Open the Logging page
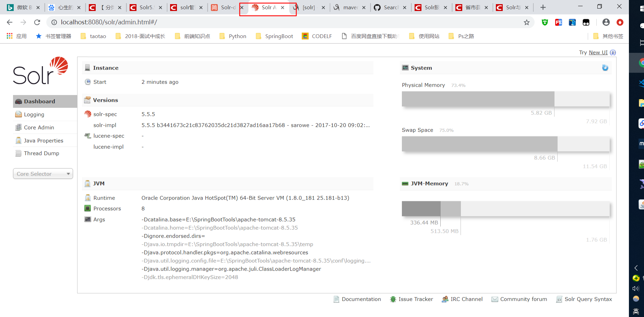This screenshot has height=317, width=644. coord(34,114)
